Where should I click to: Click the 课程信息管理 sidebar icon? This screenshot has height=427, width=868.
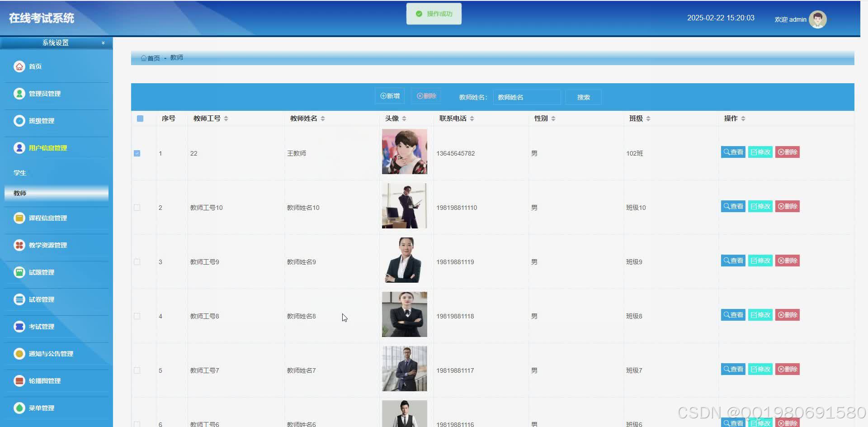(x=19, y=218)
